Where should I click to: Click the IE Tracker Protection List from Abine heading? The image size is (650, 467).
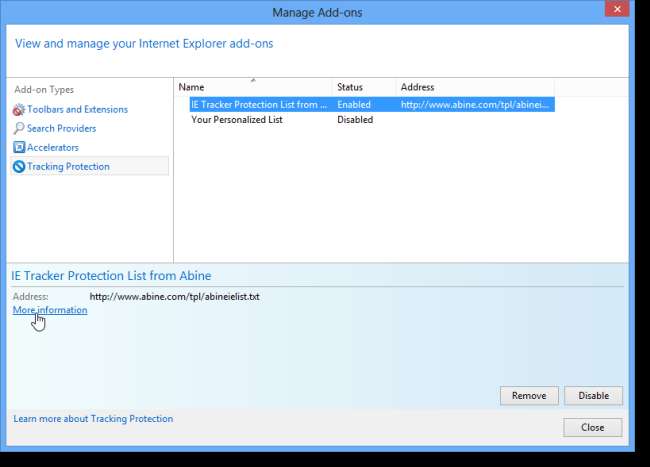(111, 276)
